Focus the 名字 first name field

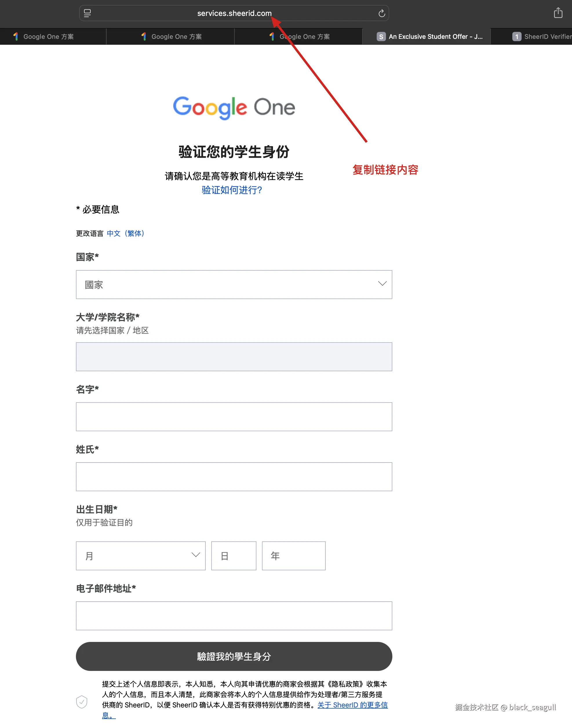pyautogui.click(x=234, y=416)
